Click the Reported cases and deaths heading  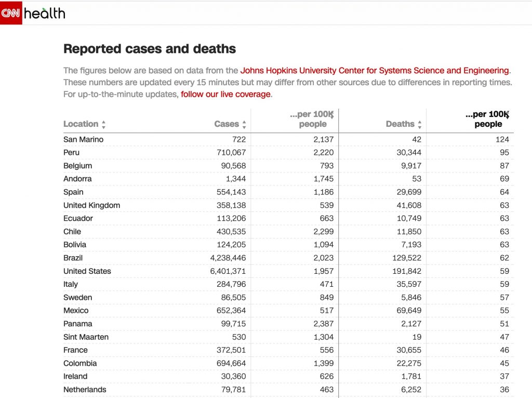click(150, 49)
